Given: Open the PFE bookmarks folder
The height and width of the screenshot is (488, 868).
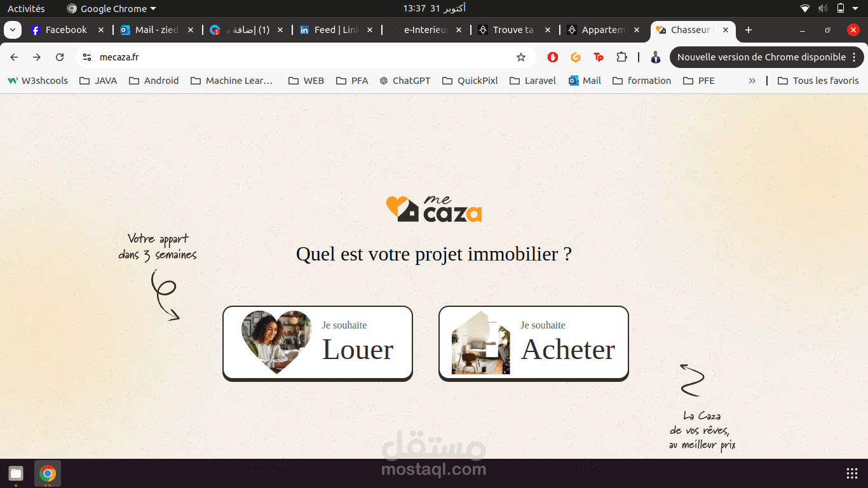Looking at the screenshot, I should point(699,81).
